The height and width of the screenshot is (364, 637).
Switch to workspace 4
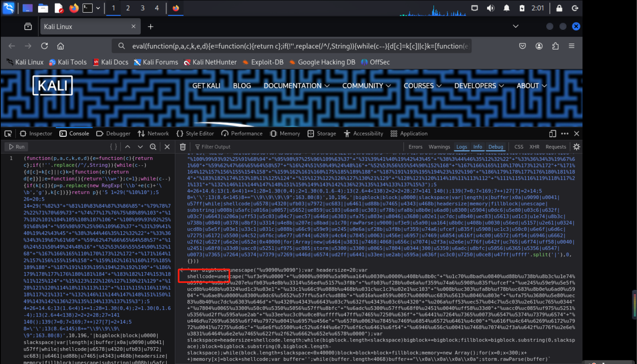pos(156,8)
